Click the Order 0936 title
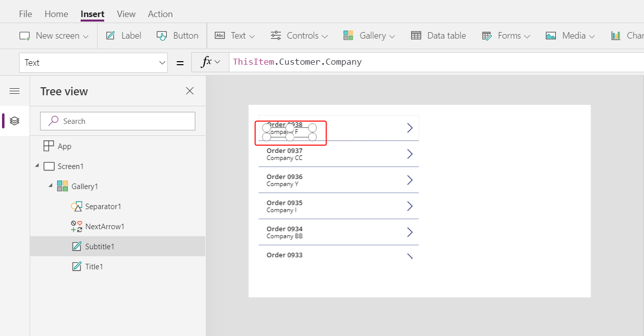 (284, 177)
